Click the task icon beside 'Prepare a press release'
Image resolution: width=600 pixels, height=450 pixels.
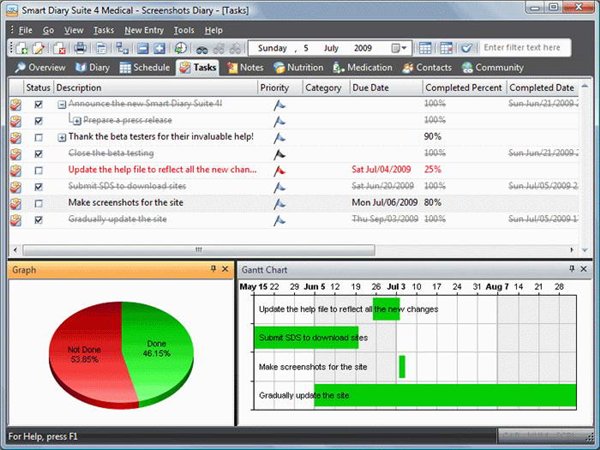[x=16, y=121]
